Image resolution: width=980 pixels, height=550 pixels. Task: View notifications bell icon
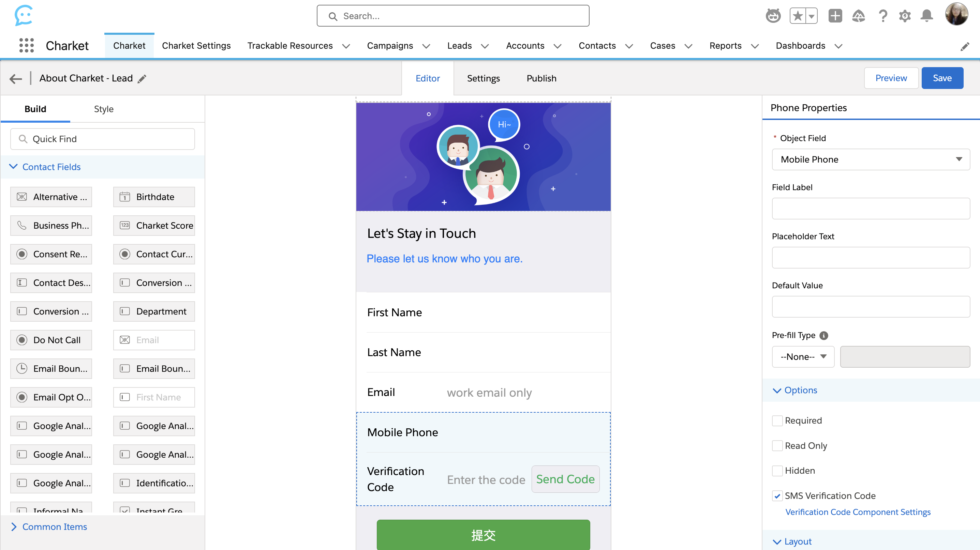[x=927, y=16]
